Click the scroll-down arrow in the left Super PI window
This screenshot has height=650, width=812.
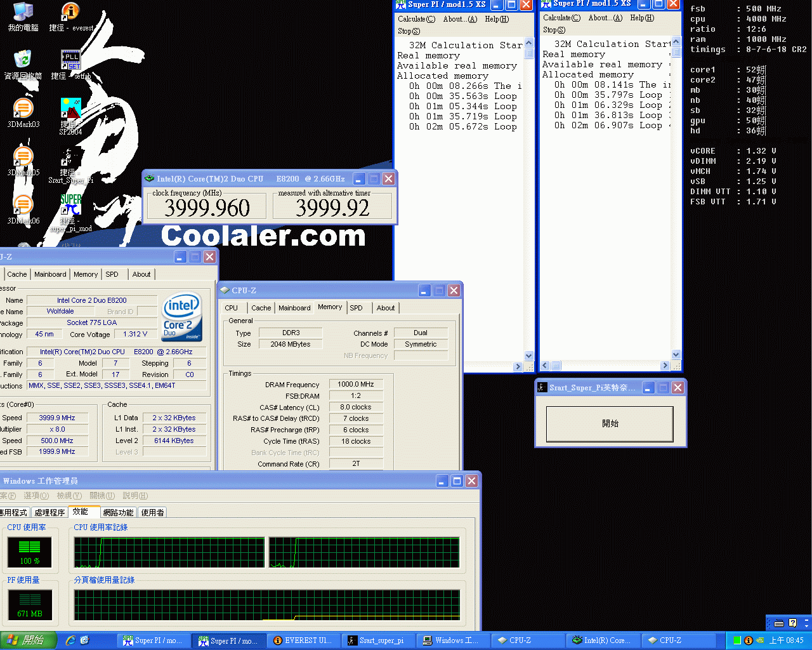click(529, 356)
